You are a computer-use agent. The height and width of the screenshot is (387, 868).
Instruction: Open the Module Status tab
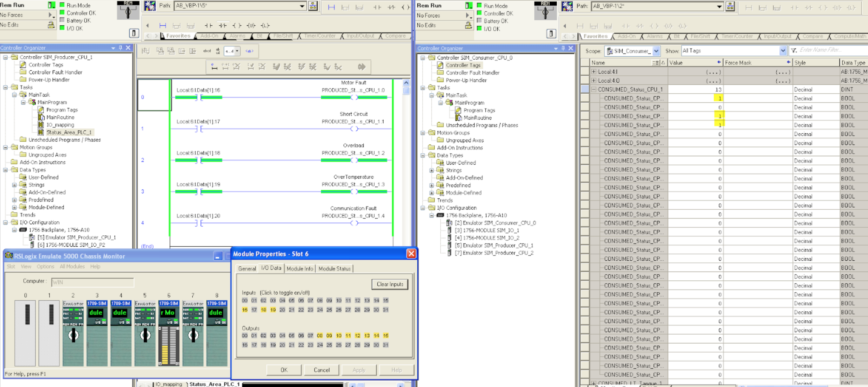pos(334,268)
